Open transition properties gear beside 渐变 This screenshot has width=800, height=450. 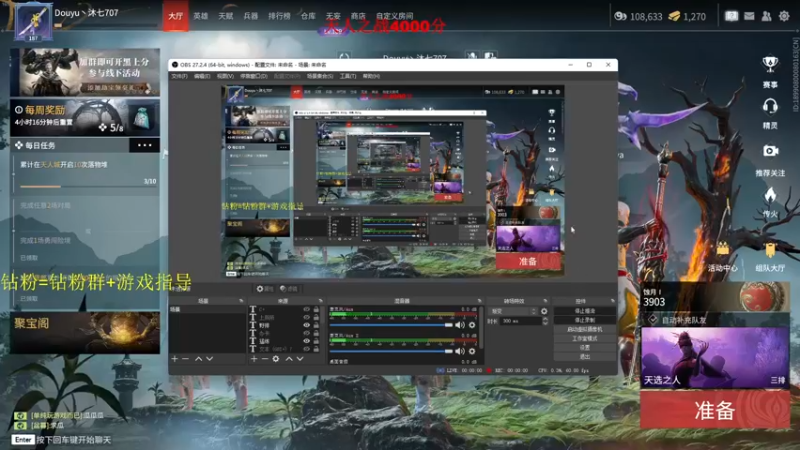[x=544, y=311]
